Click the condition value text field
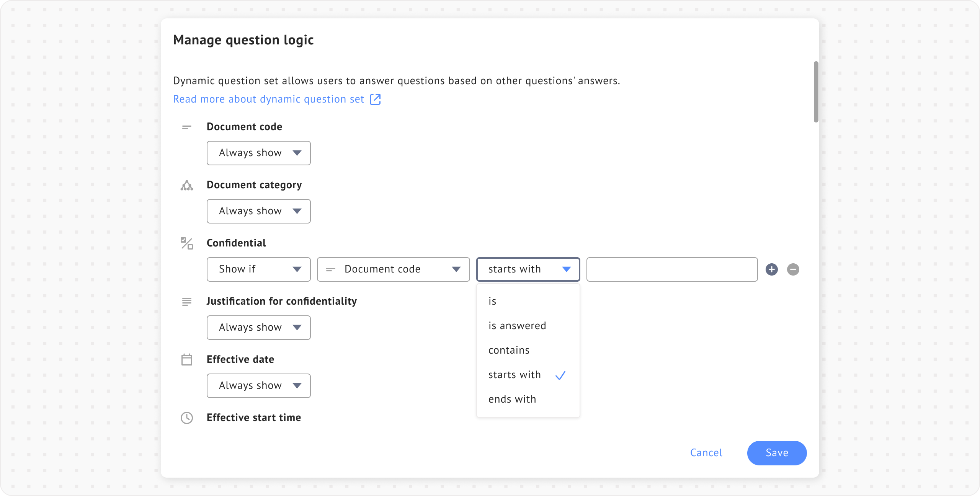980x496 pixels. 672,269
